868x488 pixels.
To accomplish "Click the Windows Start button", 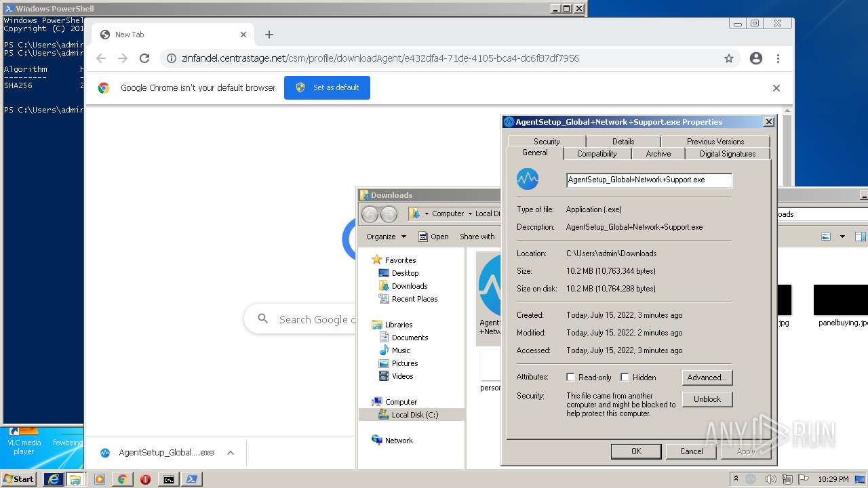I will click(18, 479).
